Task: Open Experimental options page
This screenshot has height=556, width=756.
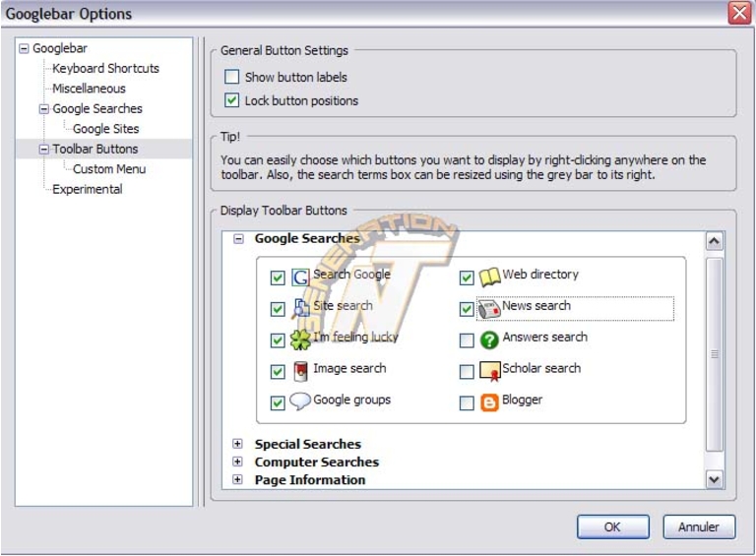Action: click(88, 190)
